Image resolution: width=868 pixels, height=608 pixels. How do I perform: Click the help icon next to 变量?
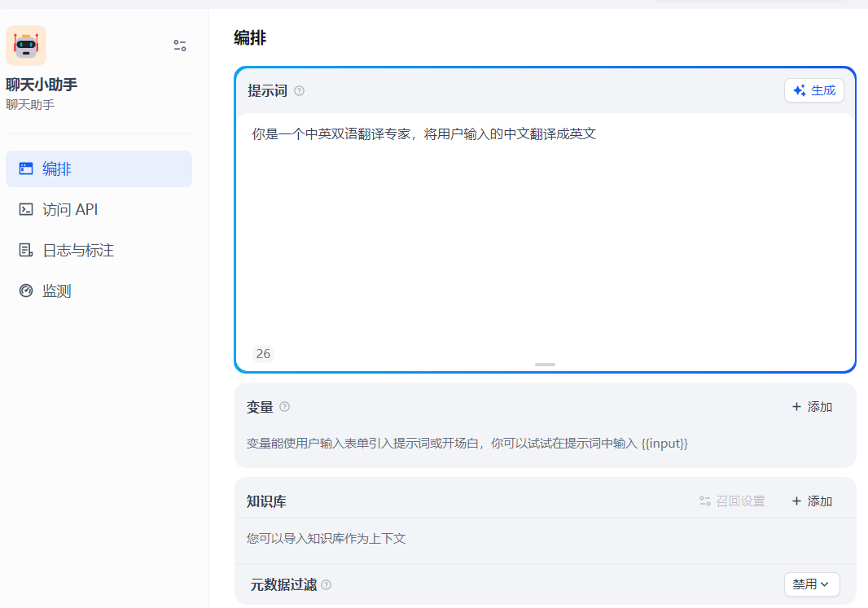284,407
